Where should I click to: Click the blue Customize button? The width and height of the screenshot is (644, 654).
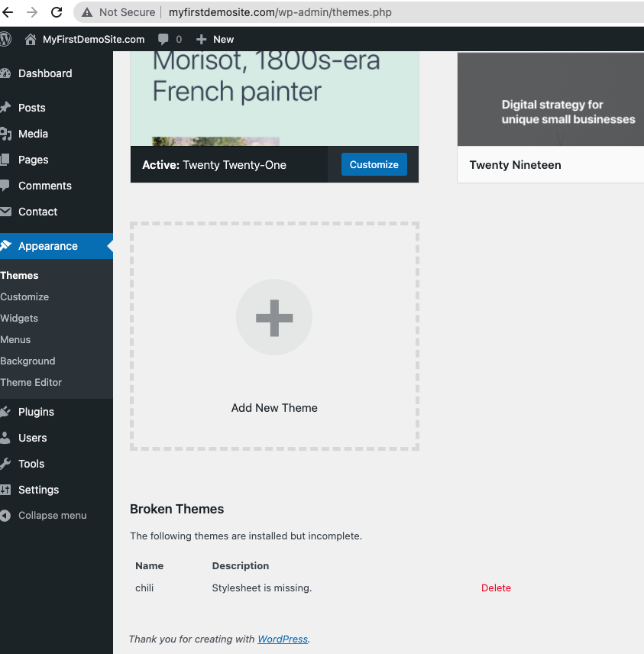tap(374, 164)
